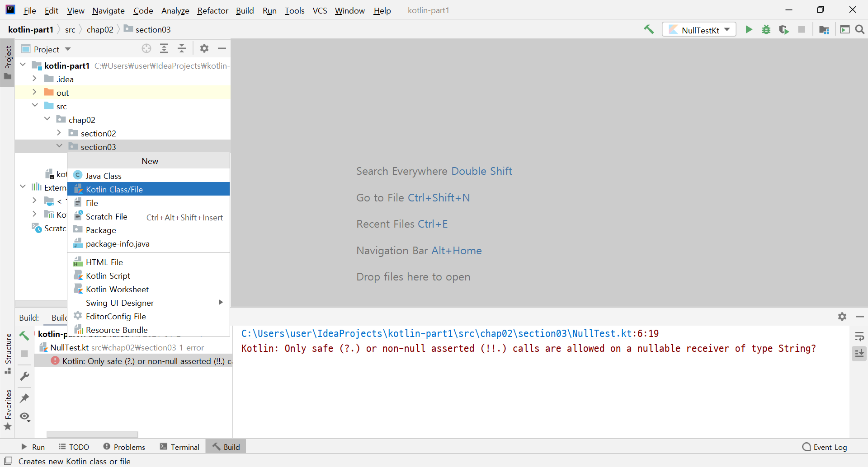The image size is (868, 467).
Task: Click the wrench icon in Build panel
Action: point(24,376)
